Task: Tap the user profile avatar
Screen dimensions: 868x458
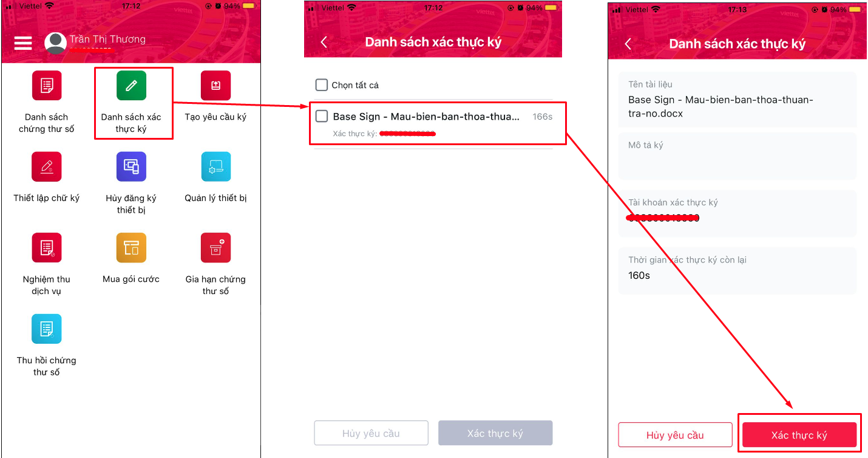Action: [x=55, y=43]
